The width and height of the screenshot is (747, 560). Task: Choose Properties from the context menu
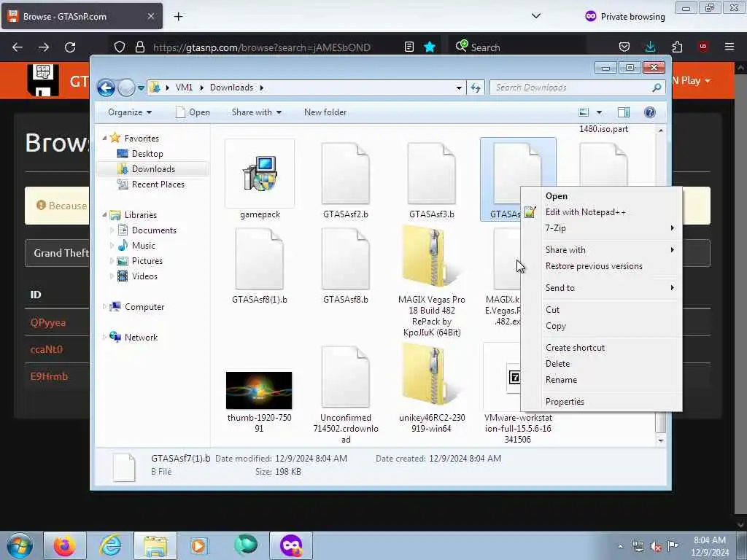click(x=601, y=402)
